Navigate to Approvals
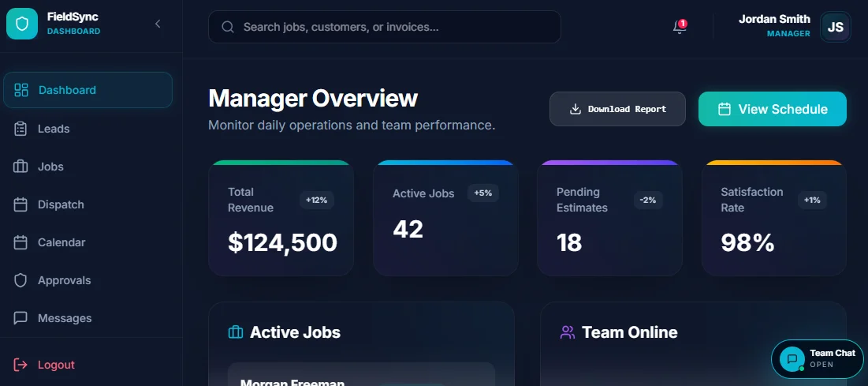The width and height of the screenshot is (868, 386). 88,281
